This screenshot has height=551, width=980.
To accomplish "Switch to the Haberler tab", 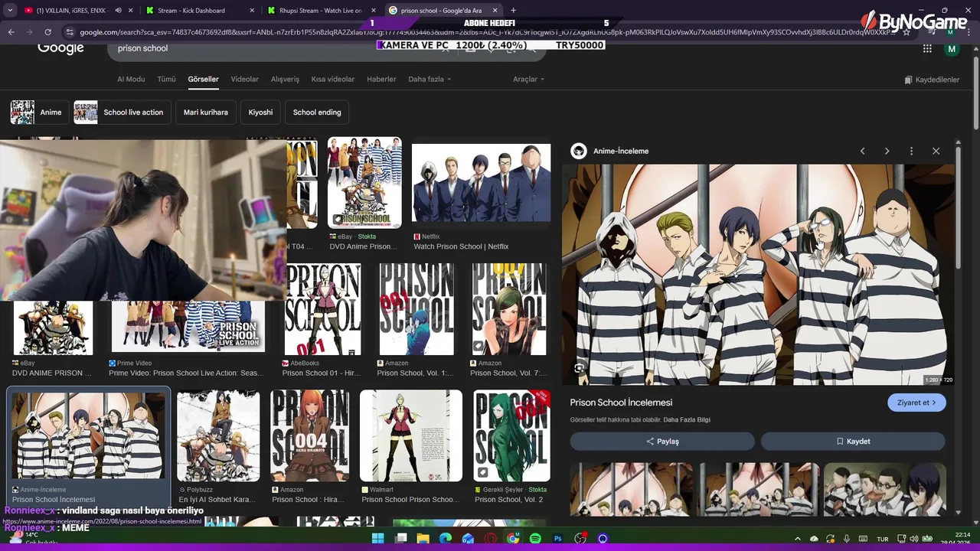I will 381,80.
